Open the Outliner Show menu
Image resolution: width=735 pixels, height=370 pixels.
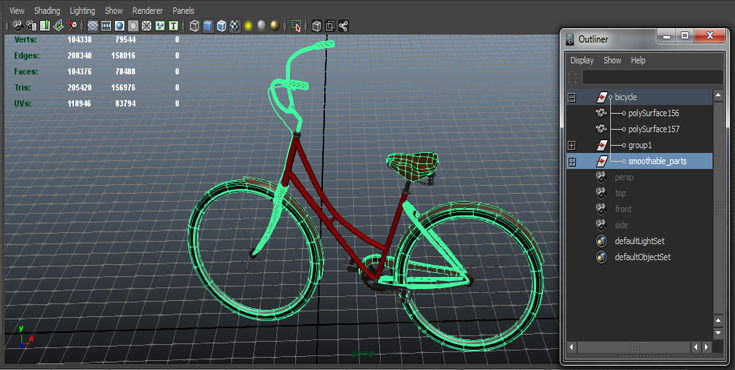tap(612, 60)
